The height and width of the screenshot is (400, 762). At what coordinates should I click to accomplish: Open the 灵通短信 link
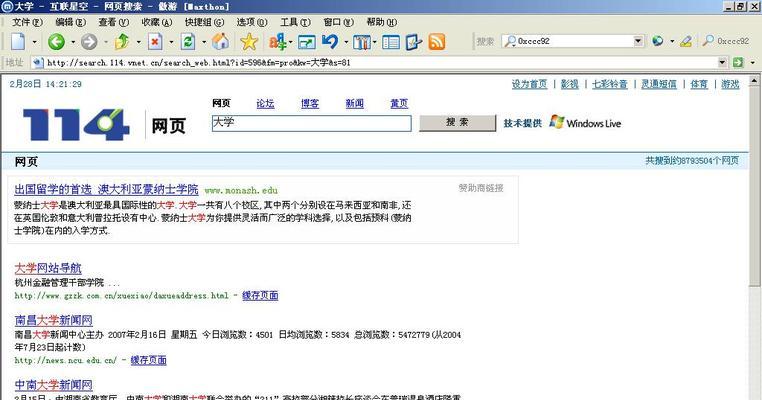[658, 84]
